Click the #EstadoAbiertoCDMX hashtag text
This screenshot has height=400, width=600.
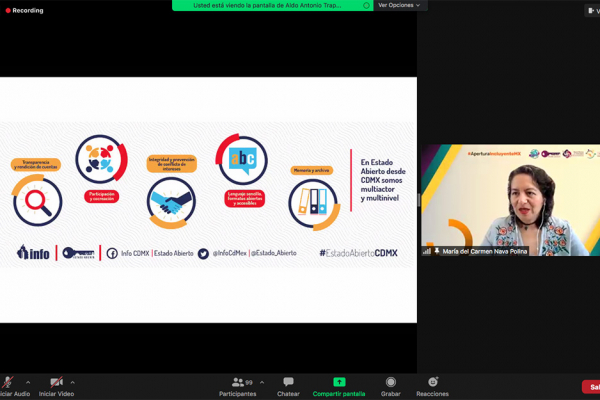click(x=359, y=253)
